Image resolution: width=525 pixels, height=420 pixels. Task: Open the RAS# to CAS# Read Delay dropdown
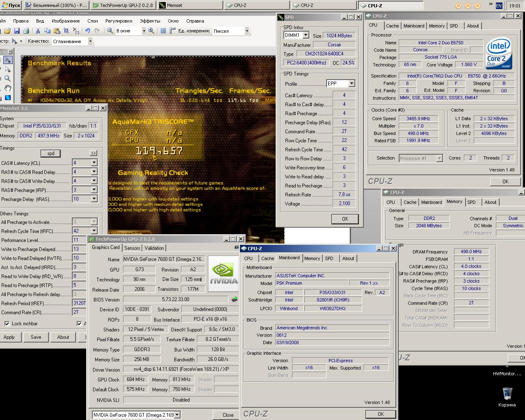click(94, 172)
